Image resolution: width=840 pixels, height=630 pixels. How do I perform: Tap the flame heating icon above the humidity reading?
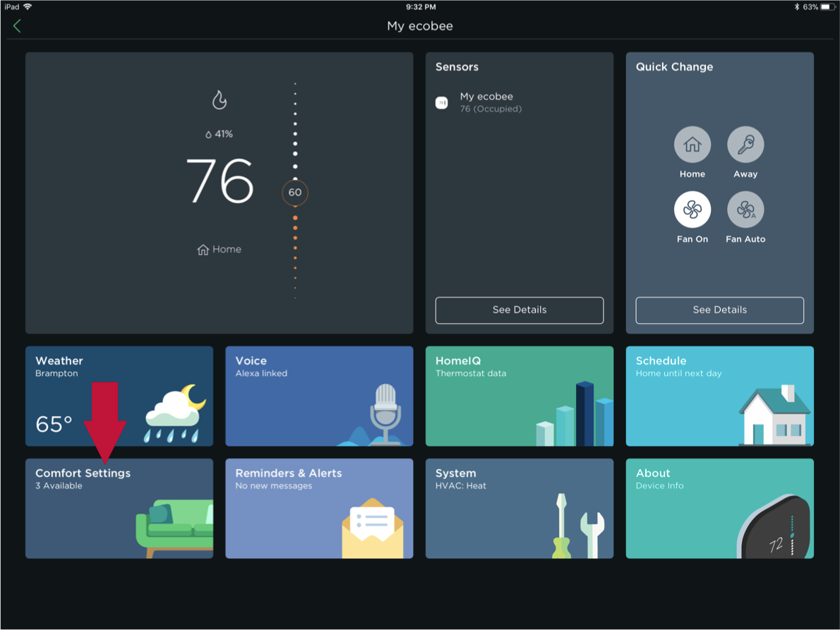click(219, 100)
